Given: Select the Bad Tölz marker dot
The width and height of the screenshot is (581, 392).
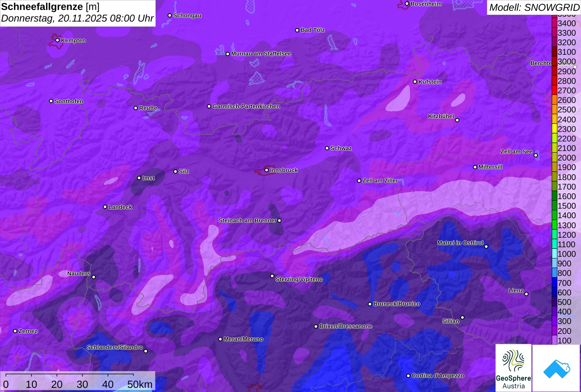Looking at the screenshot, I should click(x=297, y=30).
